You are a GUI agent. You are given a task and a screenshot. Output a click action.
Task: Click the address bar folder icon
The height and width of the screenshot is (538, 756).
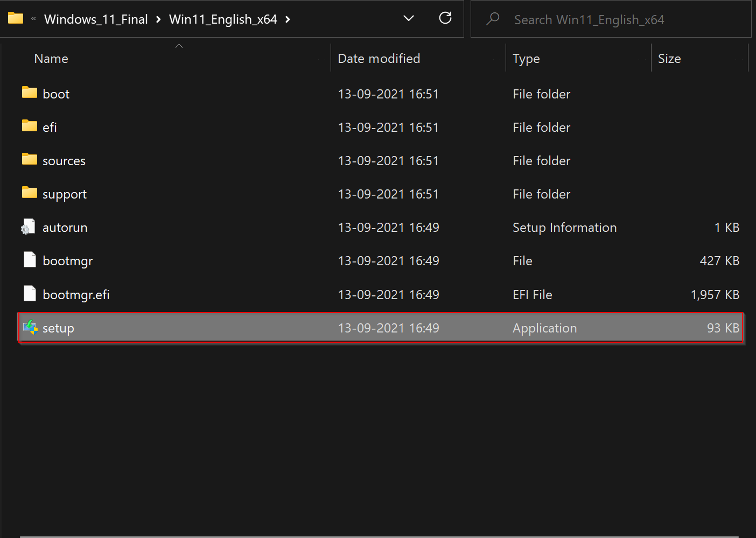[x=16, y=19]
